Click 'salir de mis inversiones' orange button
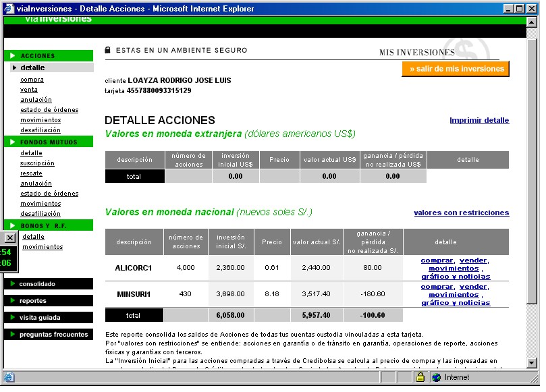Screen dimensions: 546x392 pyautogui.click(x=456, y=69)
